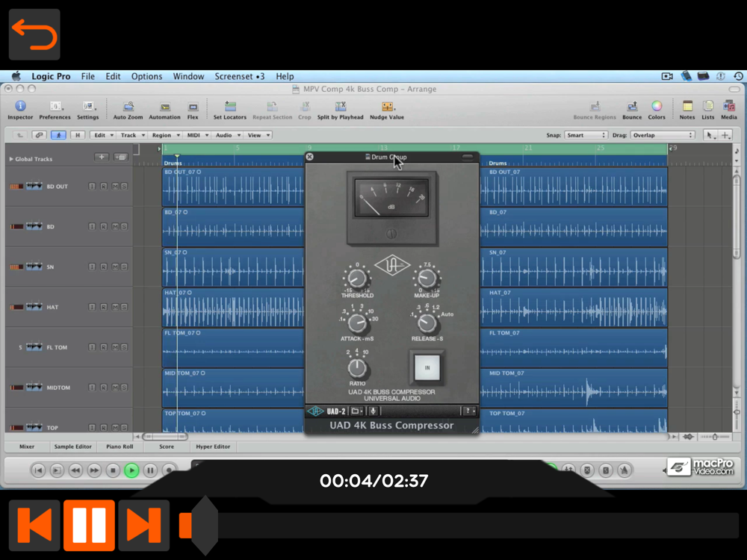Screen dimensions: 747x560
Task: Open the Drag mode dropdown
Action: point(662,135)
